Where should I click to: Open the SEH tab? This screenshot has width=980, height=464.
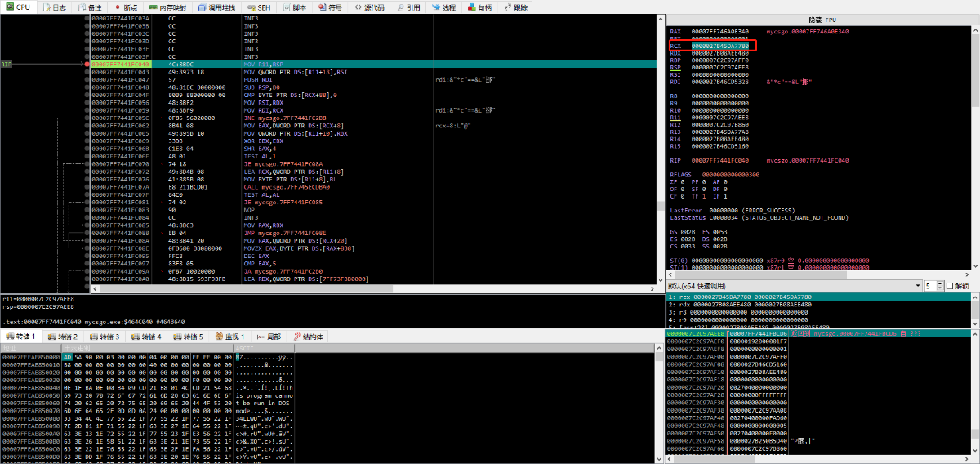point(261,7)
